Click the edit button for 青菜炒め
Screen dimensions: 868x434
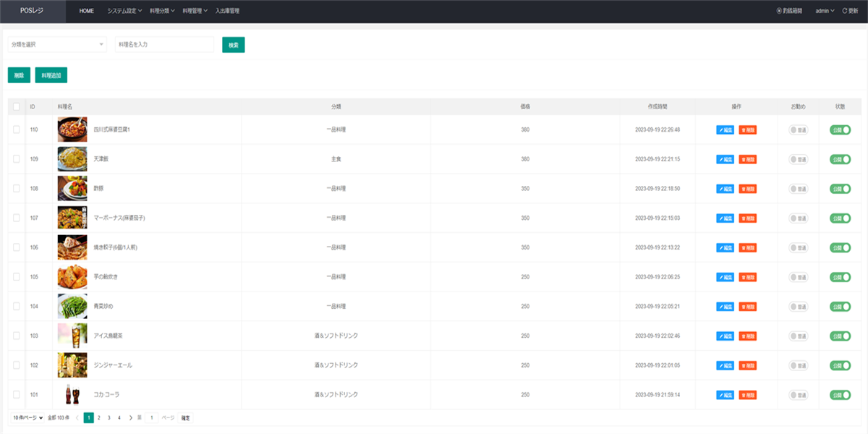click(x=725, y=307)
